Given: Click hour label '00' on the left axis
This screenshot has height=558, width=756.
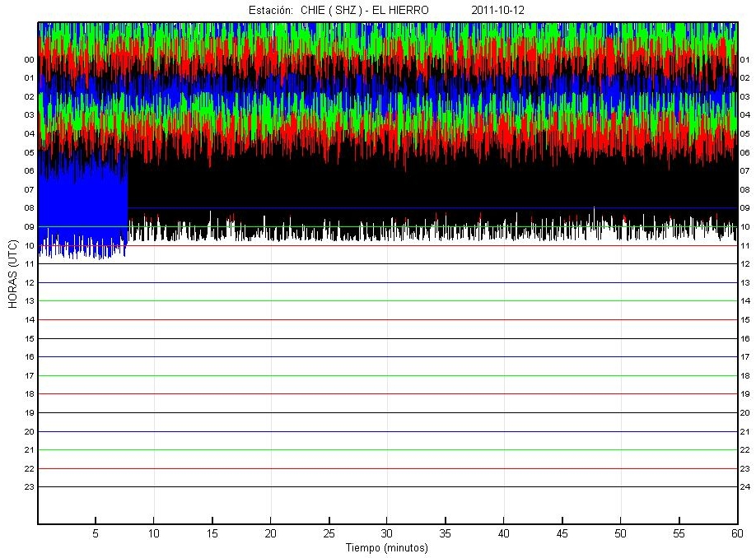Looking at the screenshot, I should (30, 60).
